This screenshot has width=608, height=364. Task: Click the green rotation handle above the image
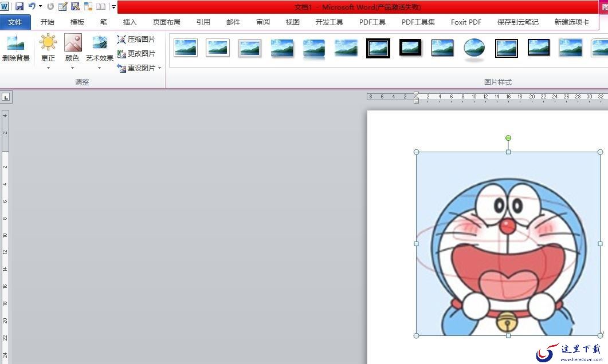(508, 138)
